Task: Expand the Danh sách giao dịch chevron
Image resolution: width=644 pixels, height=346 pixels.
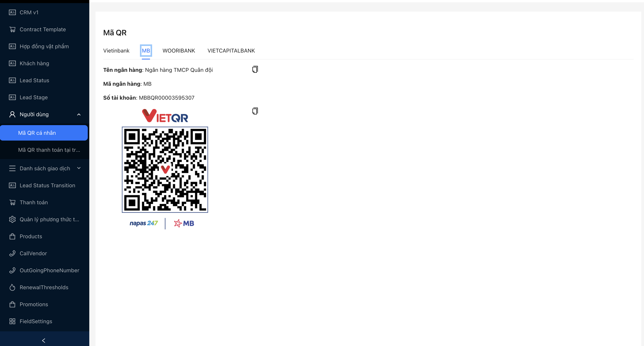Action: click(x=79, y=168)
